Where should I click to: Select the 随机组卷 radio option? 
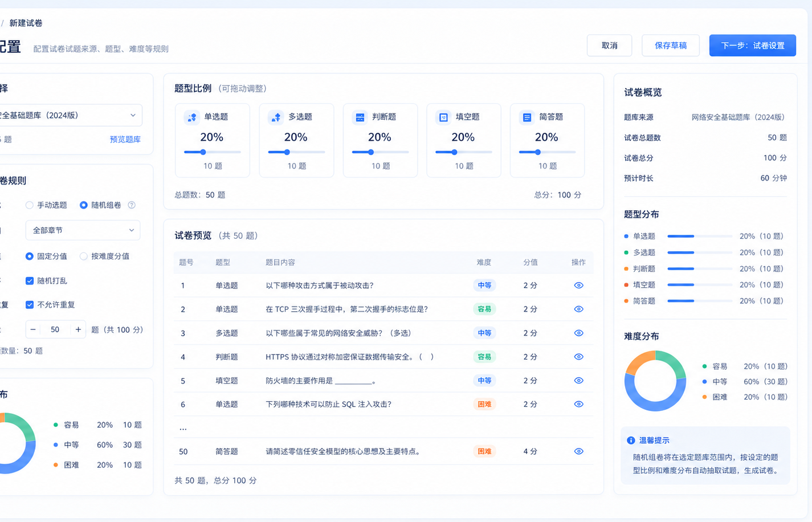pyautogui.click(x=83, y=205)
